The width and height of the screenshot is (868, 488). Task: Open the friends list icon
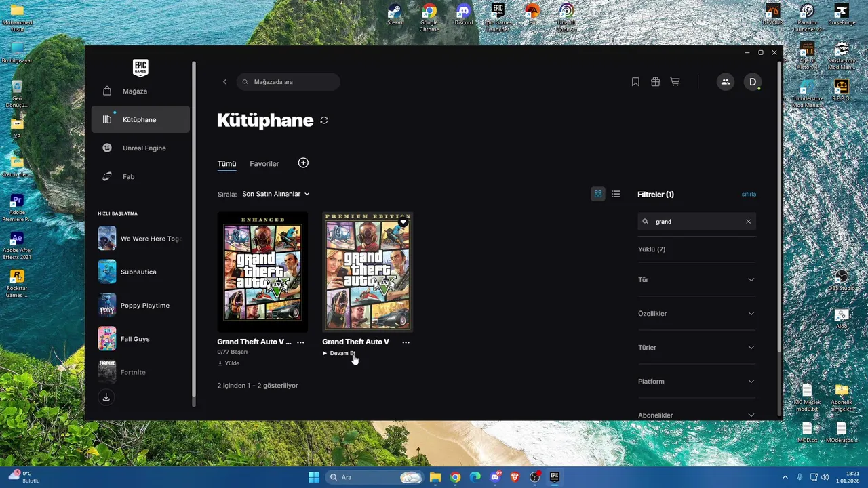coord(726,82)
